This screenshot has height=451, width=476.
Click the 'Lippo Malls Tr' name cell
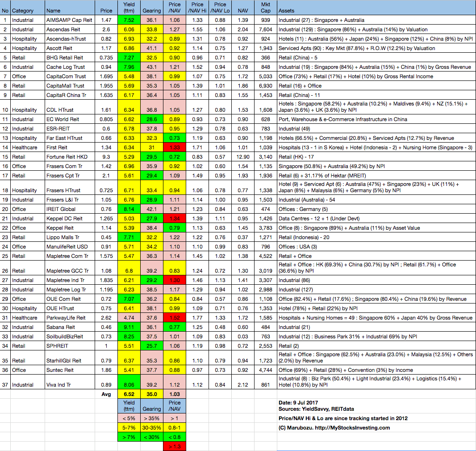(x=70, y=238)
